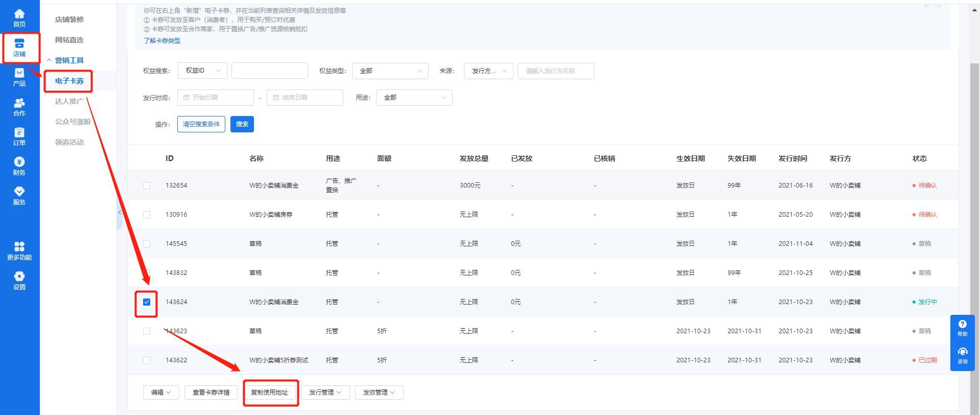980x415 pixels.
Task: Expand the 发行管理 dropdown button
Action: pyautogui.click(x=325, y=393)
